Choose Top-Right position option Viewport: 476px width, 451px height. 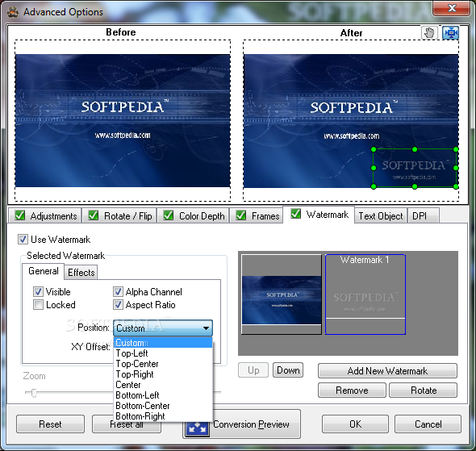(x=163, y=374)
